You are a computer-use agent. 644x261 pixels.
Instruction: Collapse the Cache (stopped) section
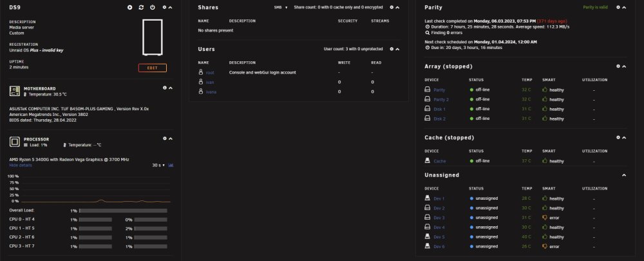(624, 138)
